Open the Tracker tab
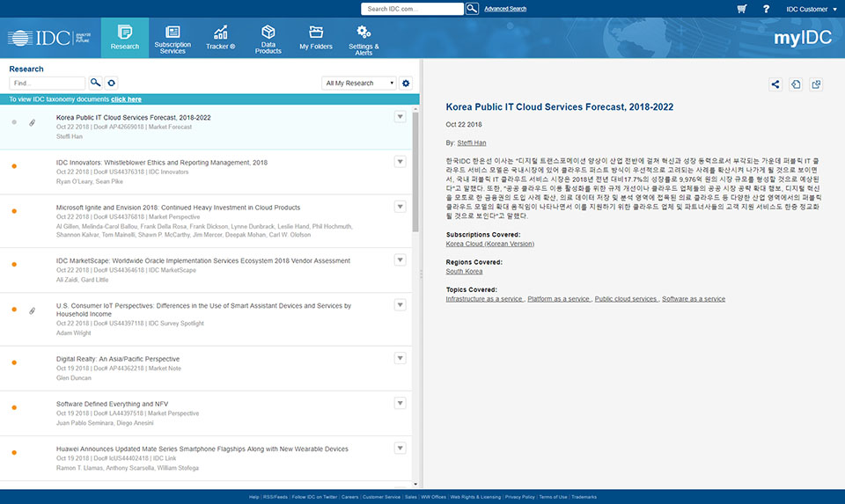Viewport: 845px width, 504px height. [x=220, y=38]
